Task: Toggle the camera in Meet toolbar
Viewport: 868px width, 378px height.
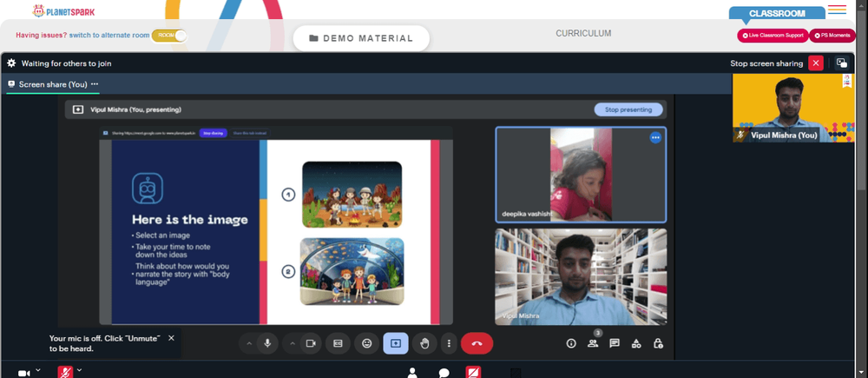Action: tap(311, 343)
